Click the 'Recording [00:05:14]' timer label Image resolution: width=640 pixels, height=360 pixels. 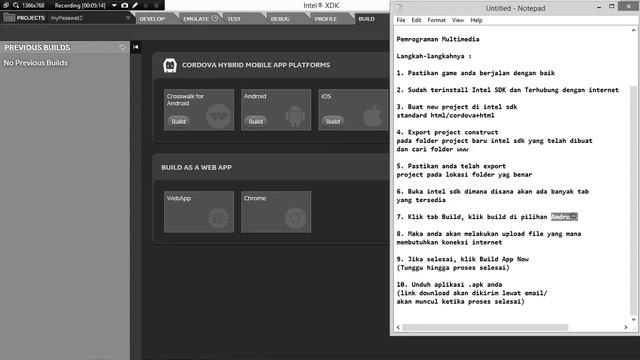tap(80, 5)
